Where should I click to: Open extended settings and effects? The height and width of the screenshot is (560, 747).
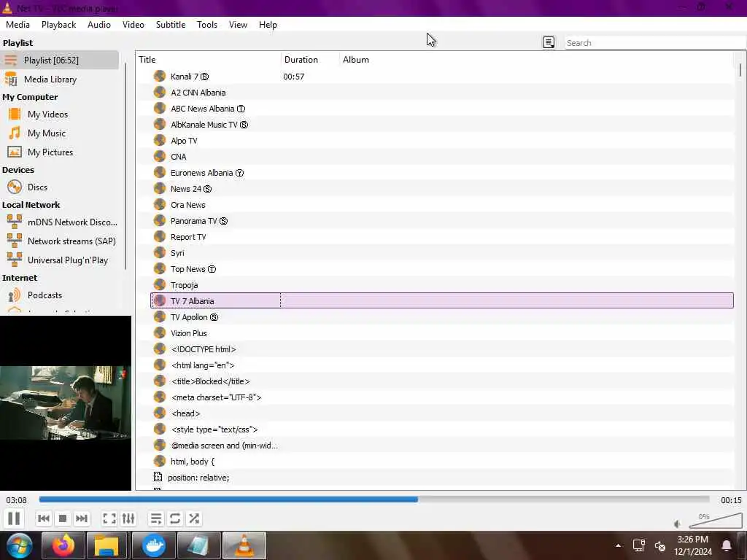128,518
